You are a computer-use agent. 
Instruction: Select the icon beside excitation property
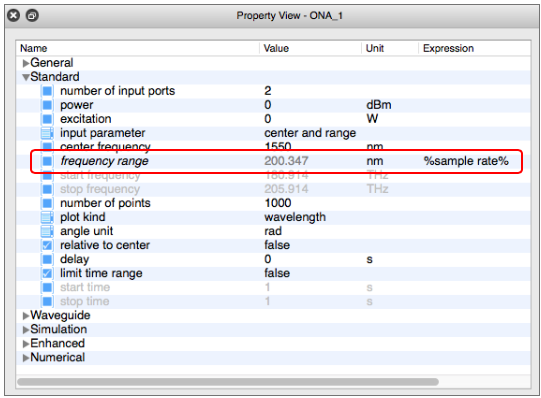coord(47,119)
